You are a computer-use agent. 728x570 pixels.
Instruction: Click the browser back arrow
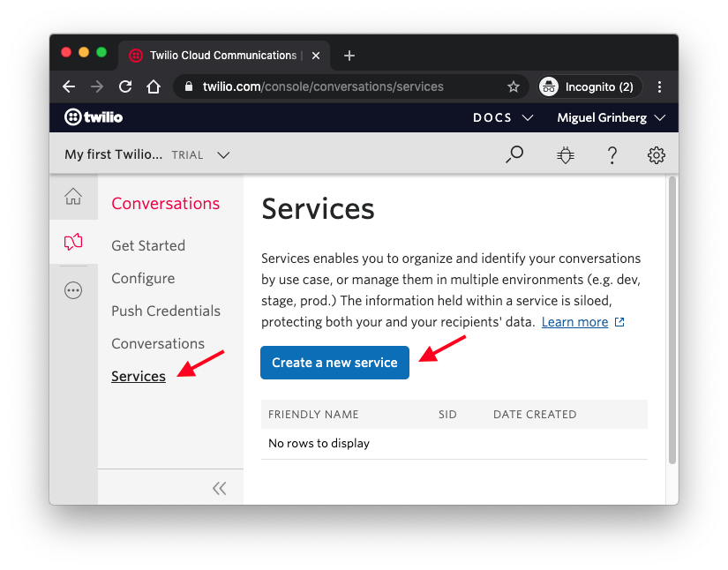click(x=69, y=86)
